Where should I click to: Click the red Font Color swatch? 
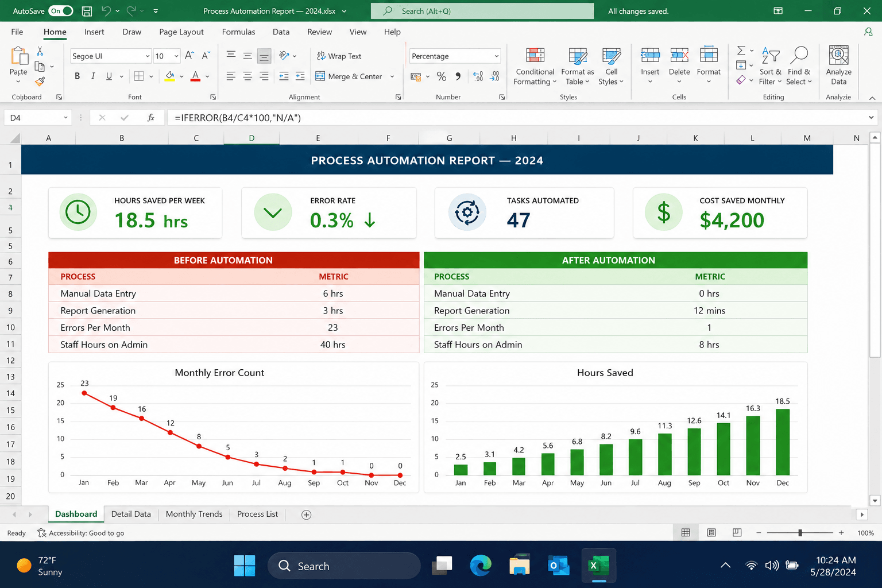pyautogui.click(x=195, y=76)
